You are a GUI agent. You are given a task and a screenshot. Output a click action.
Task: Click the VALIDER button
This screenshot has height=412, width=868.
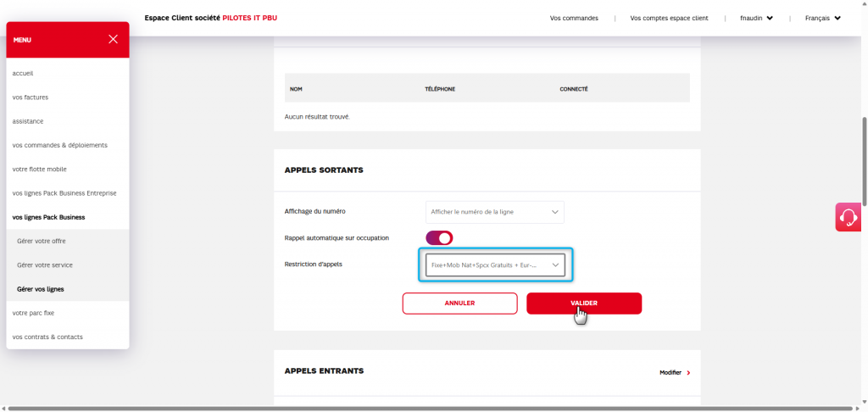584,303
